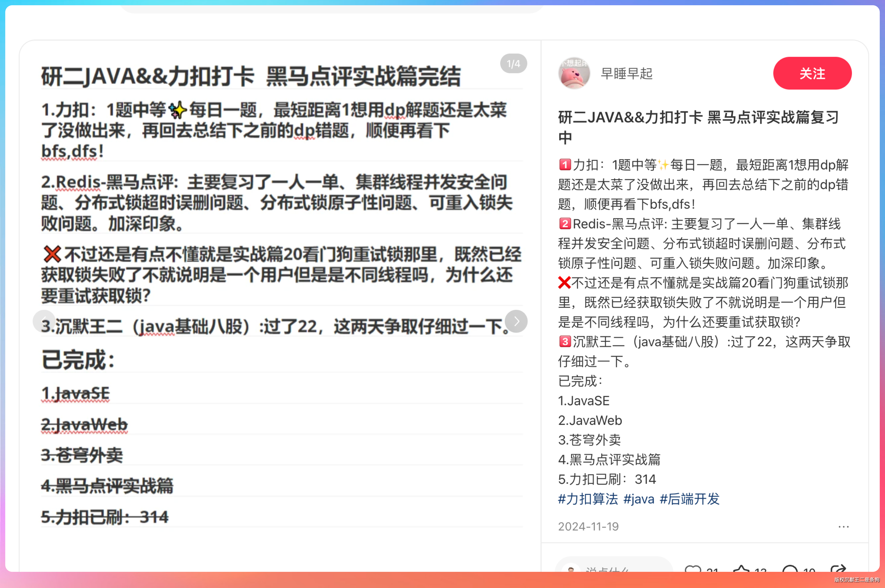This screenshot has height=588, width=885.
Task: Collect the post with the star icon
Action: click(741, 569)
